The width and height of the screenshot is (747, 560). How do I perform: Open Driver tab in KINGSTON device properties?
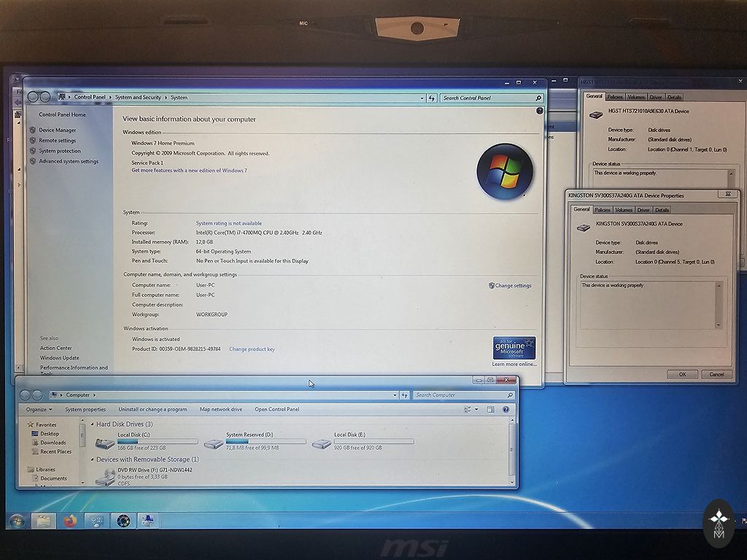pyautogui.click(x=643, y=210)
